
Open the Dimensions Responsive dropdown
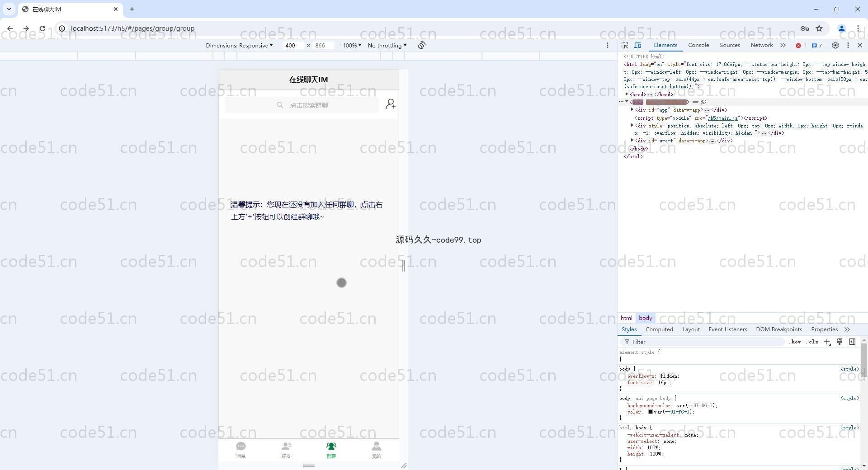239,45
